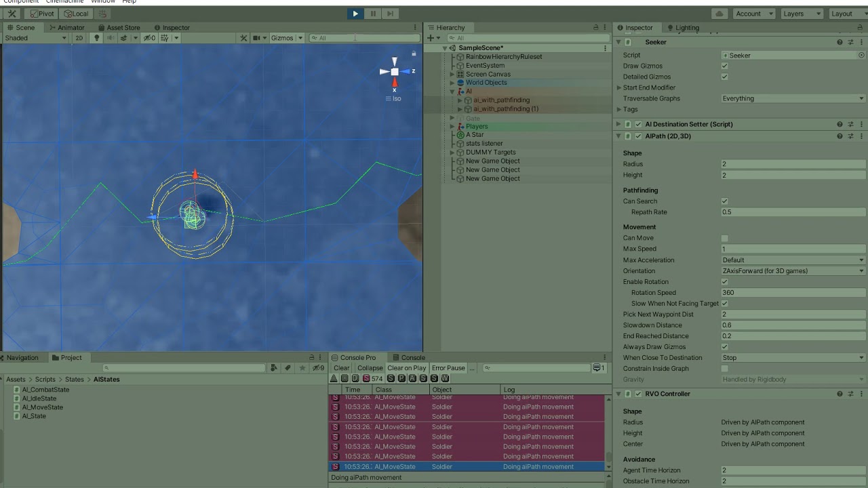Enable the Can Move checkbox
This screenshot has height=488, width=868.
(x=725, y=239)
